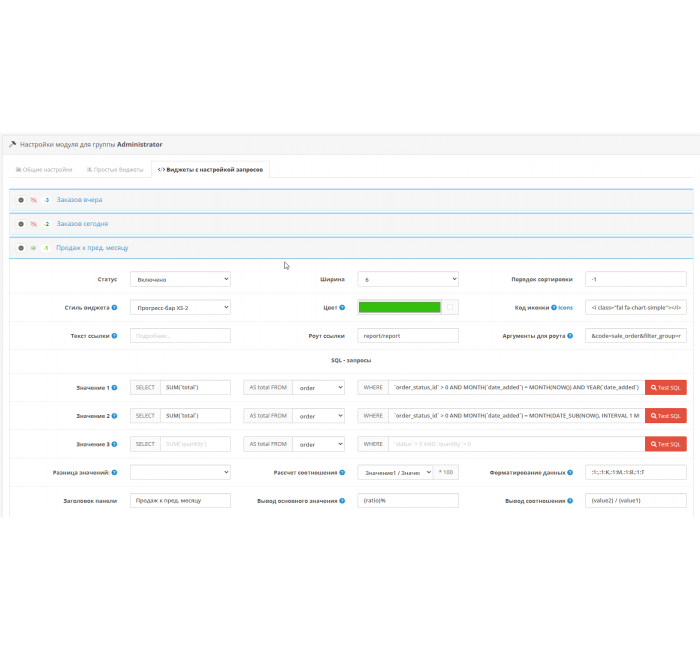This screenshot has width=700, height=650.
Task: Click the green color bar in Цвет
Action: coord(400,308)
